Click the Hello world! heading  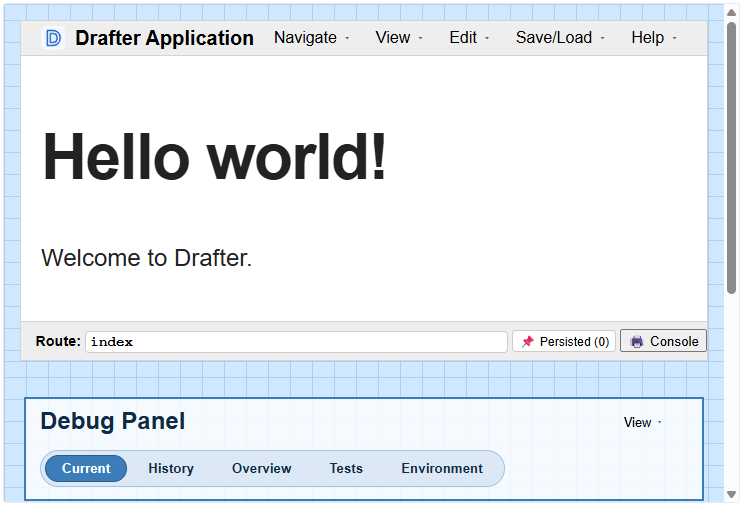coord(215,156)
